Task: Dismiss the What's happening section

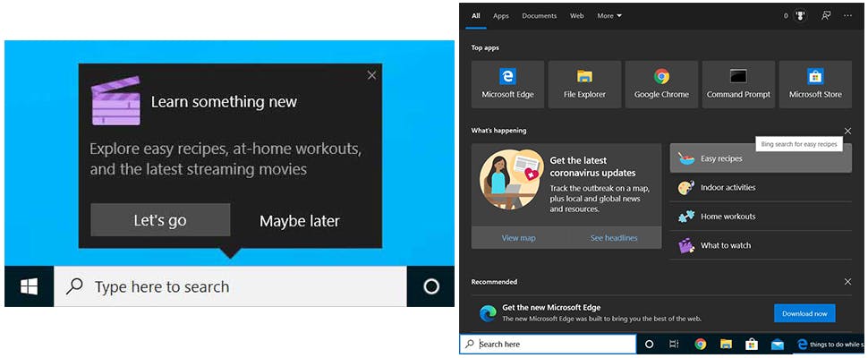Action: (x=847, y=132)
